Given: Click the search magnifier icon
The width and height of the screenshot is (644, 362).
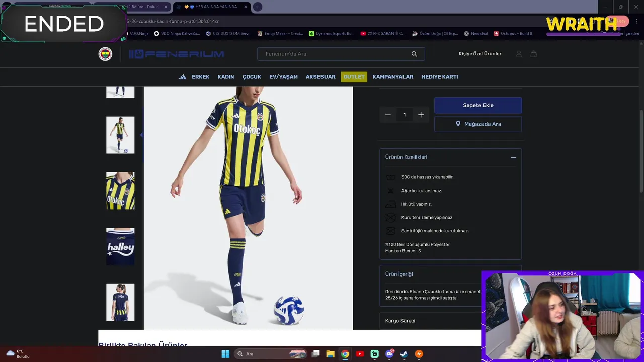Looking at the screenshot, I should click(414, 54).
